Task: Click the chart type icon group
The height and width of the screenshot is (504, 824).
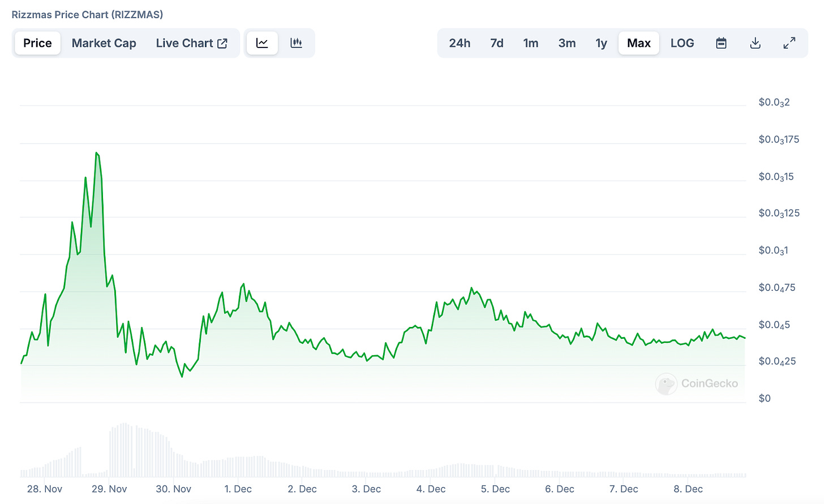Action: [x=279, y=42]
